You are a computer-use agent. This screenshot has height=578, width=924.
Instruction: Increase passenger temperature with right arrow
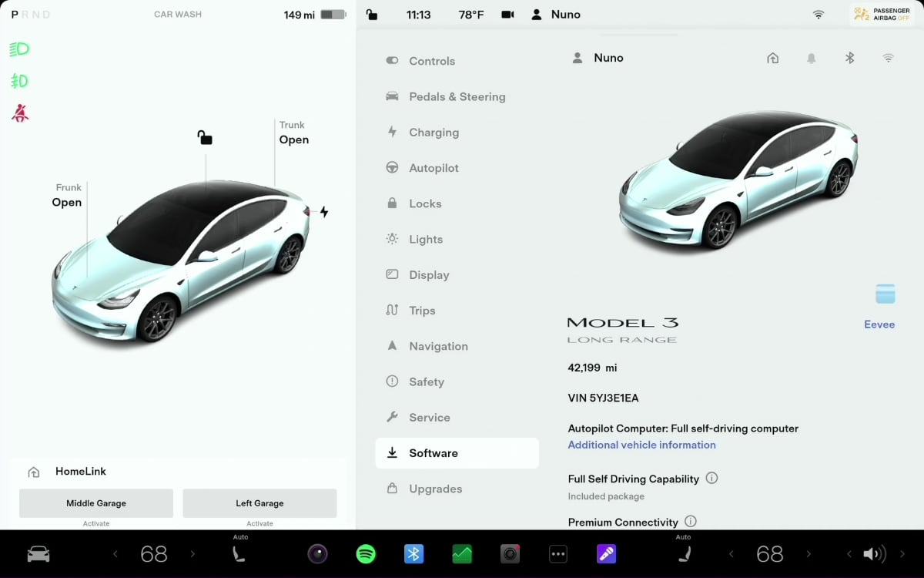click(808, 553)
